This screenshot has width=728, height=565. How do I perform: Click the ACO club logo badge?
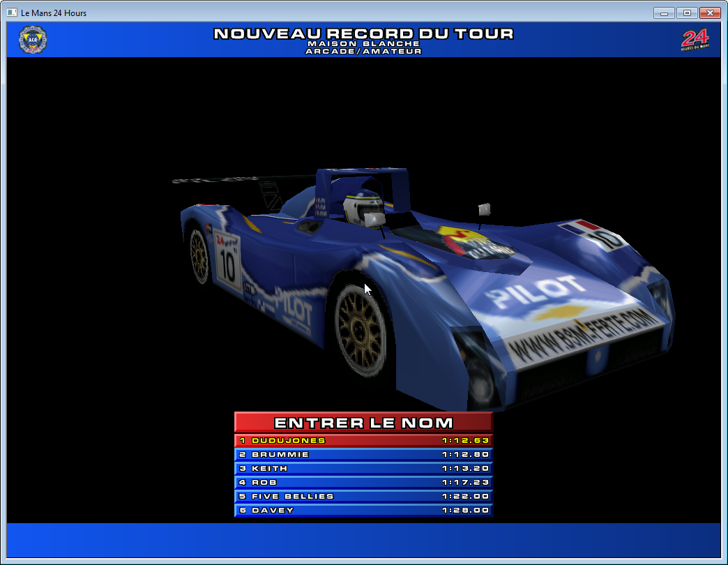click(x=33, y=40)
